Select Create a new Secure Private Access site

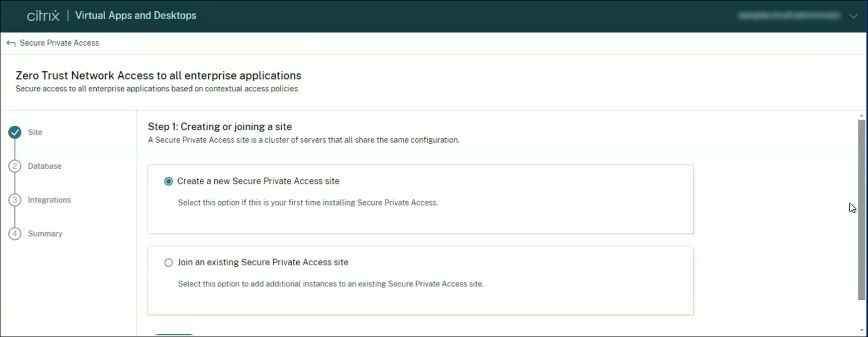pyautogui.click(x=168, y=181)
